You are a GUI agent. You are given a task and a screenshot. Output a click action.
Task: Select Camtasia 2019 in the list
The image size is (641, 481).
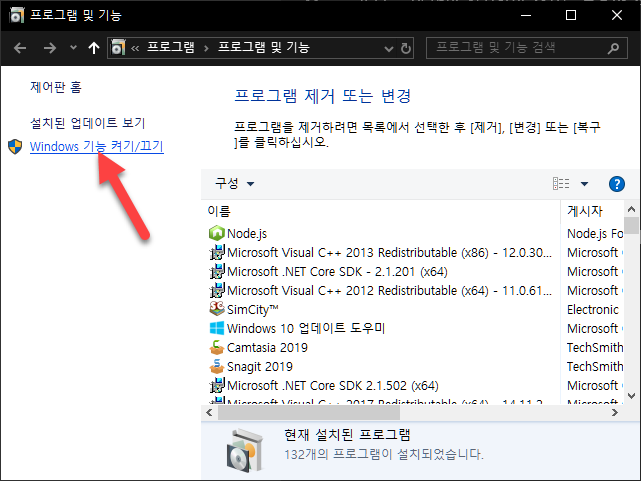[267, 347]
